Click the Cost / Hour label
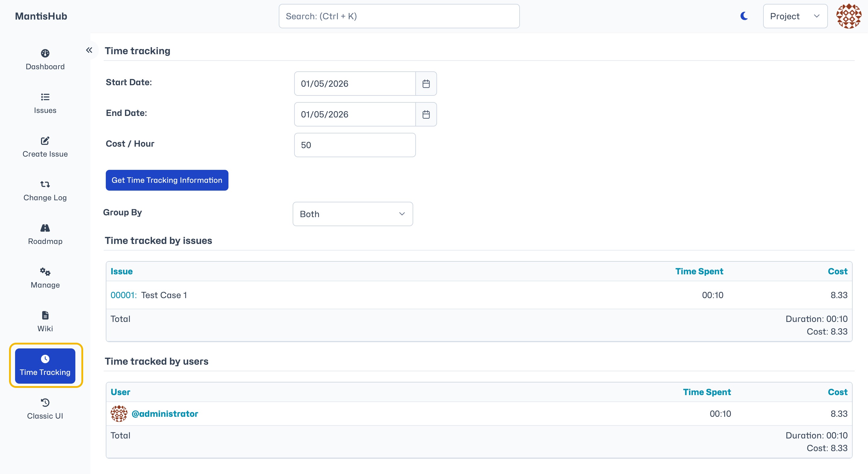 [130, 143]
